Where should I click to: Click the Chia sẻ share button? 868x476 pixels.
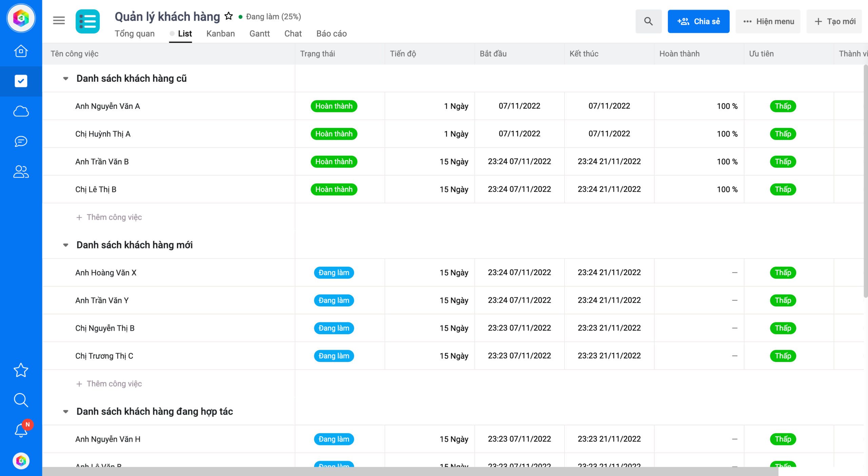point(698,21)
